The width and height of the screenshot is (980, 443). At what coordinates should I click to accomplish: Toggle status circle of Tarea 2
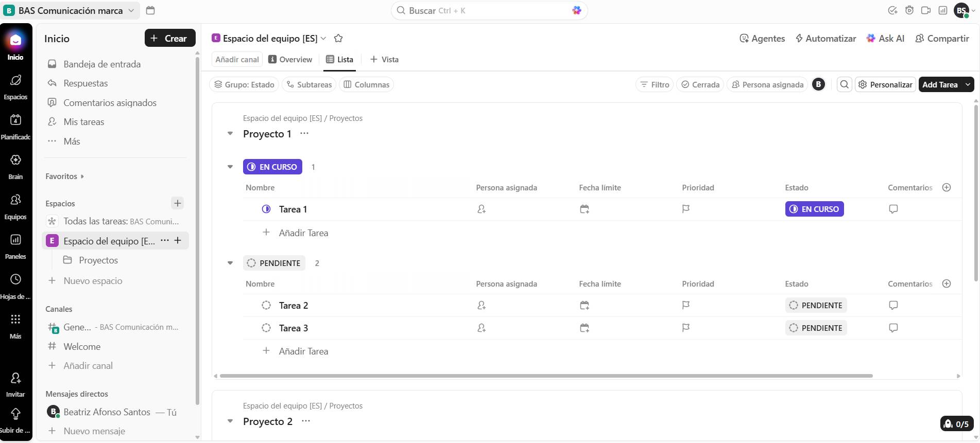pos(266,305)
